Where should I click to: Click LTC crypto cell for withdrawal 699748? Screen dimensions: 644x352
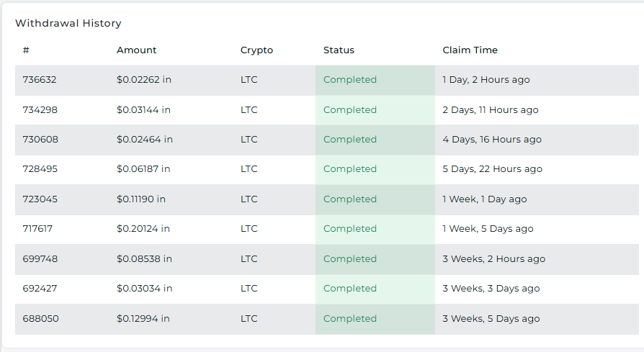tap(249, 259)
